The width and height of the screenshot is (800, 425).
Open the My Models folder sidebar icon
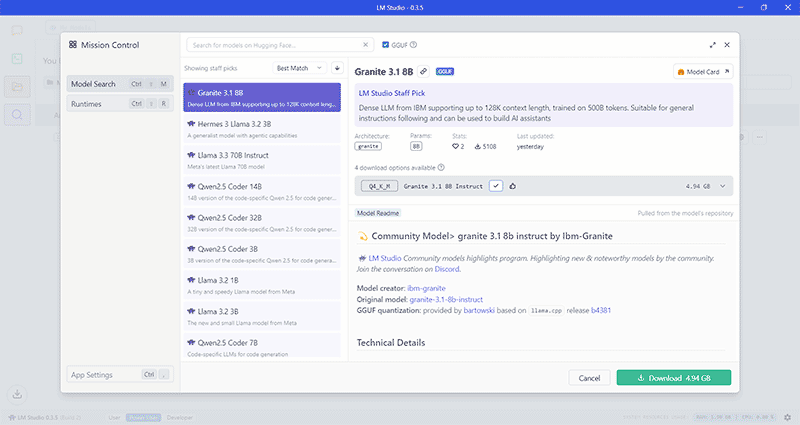click(x=17, y=87)
